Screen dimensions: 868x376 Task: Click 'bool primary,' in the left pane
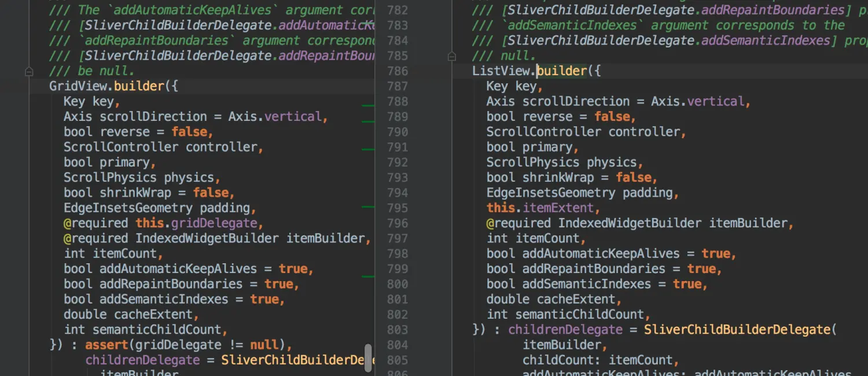pyautogui.click(x=110, y=163)
